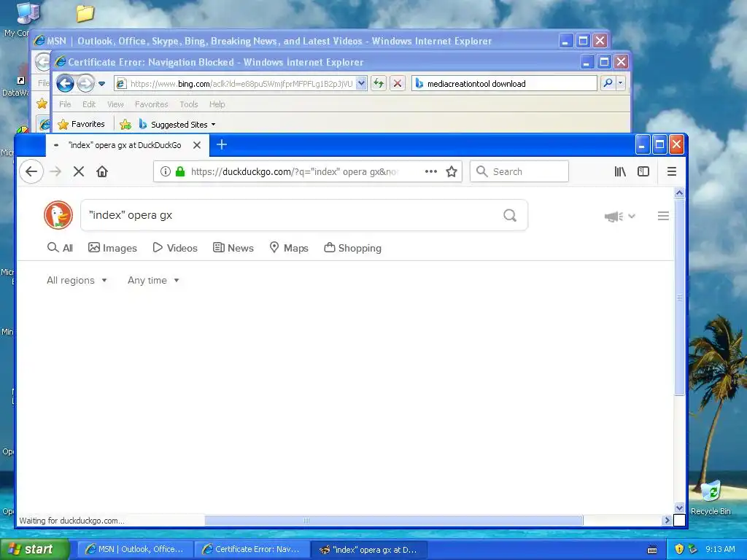This screenshot has width=747, height=560.
Task: Switch to "index" opera gx taskbar button
Action: (369, 550)
